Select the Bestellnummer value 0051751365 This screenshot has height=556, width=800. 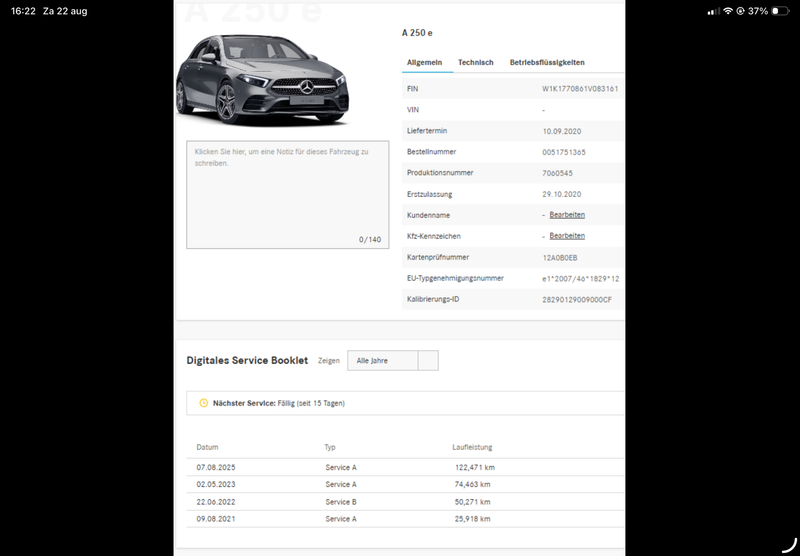pyautogui.click(x=564, y=152)
